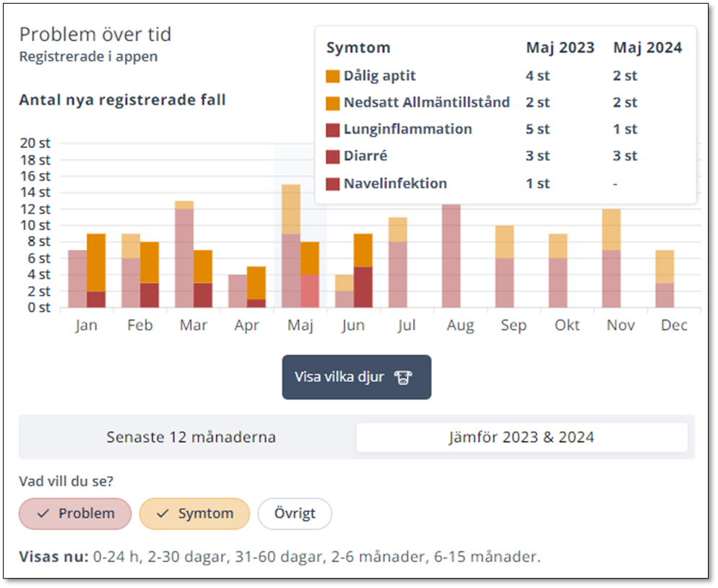Click the Dec month label on axis
Screen dimensions: 718x588
pos(674,326)
